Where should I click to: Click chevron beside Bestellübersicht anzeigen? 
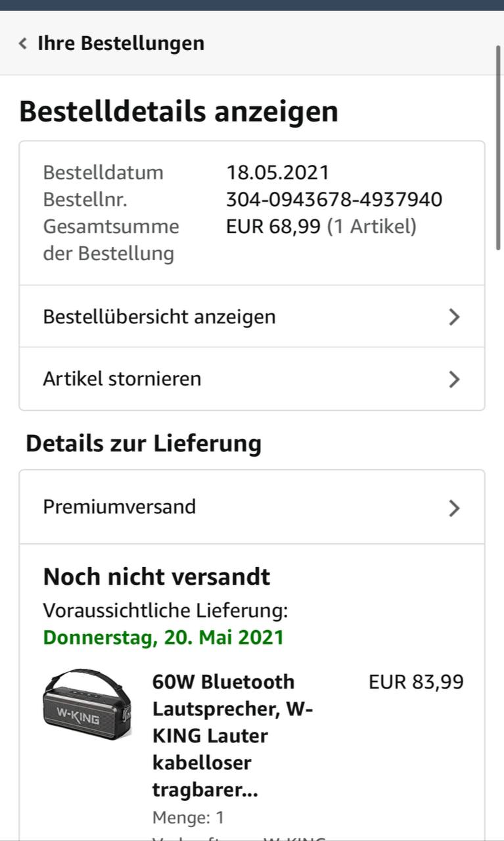[454, 317]
